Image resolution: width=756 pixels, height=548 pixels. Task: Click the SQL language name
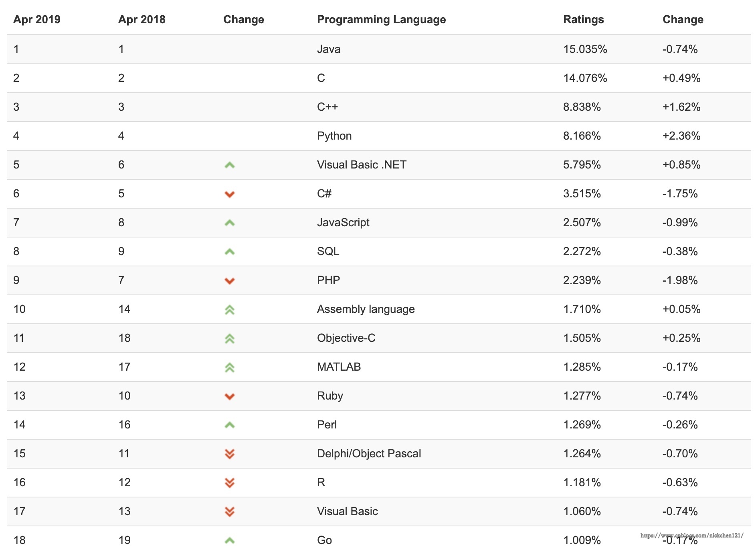(328, 252)
